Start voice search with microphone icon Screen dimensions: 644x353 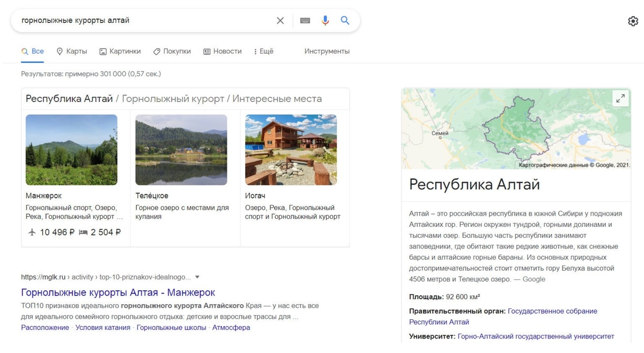click(325, 20)
